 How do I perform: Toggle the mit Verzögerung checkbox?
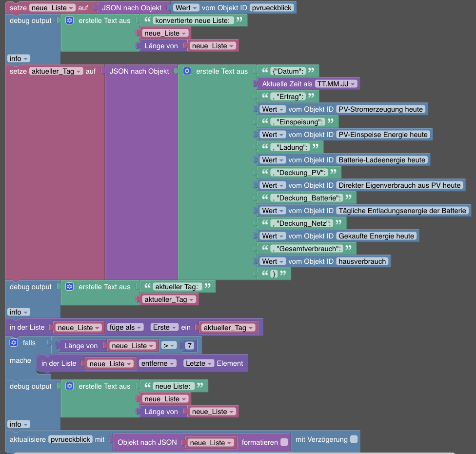pyautogui.click(x=354, y=439)
